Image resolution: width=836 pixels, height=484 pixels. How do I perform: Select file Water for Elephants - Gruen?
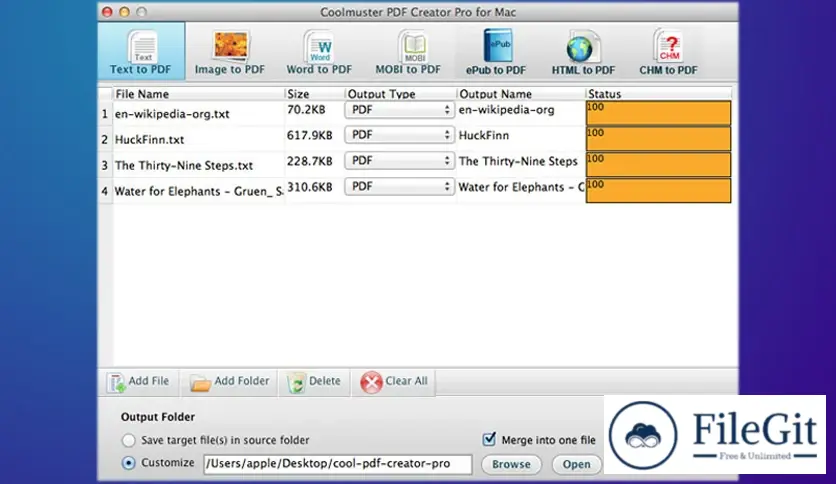pos(199,191)
